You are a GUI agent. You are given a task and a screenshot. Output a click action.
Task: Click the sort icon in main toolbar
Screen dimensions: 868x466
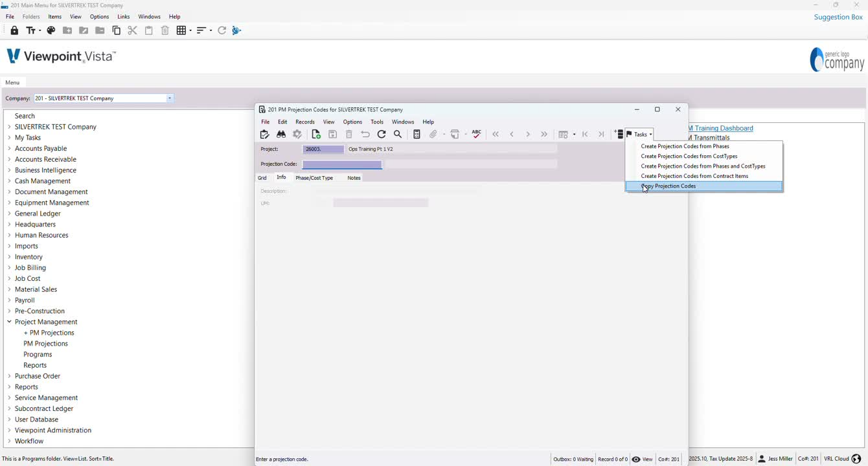click(203, 30)
